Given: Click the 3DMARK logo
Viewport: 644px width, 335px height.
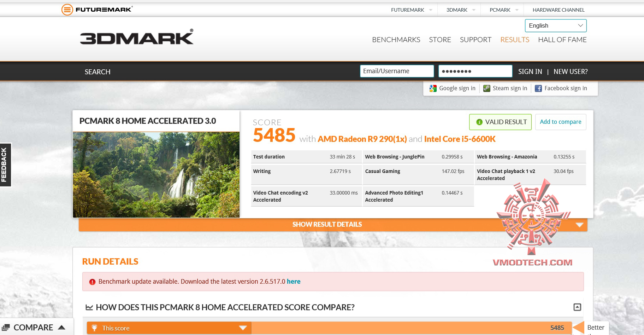Looking at the screenshot, I should point(137,37).
